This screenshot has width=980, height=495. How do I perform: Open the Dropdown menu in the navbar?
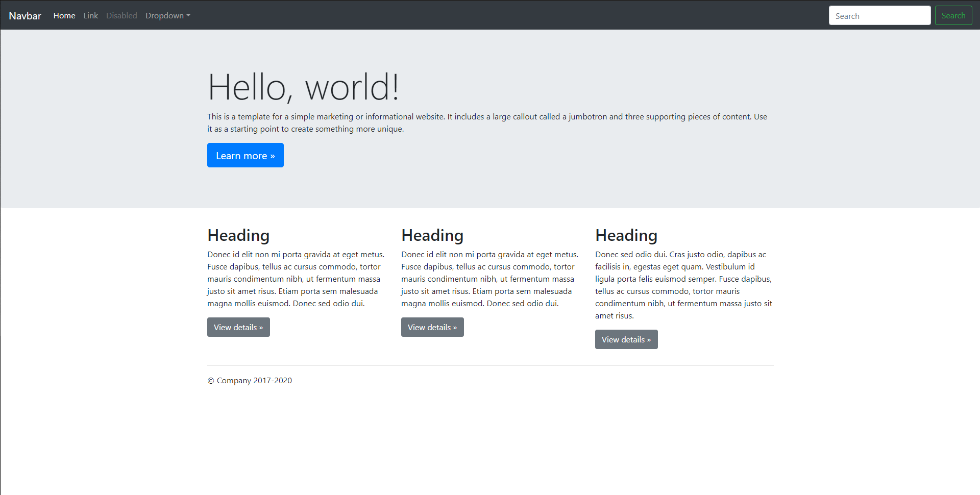coord(164,15)
